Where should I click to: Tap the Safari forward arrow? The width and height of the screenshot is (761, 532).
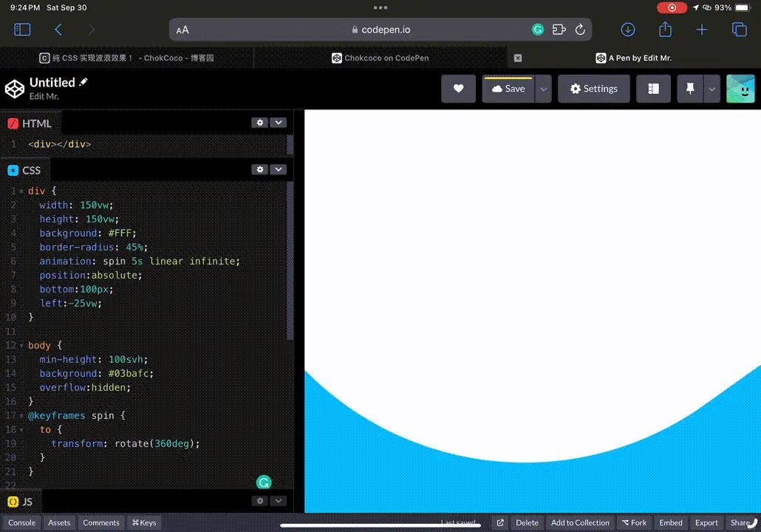point(91,30)
